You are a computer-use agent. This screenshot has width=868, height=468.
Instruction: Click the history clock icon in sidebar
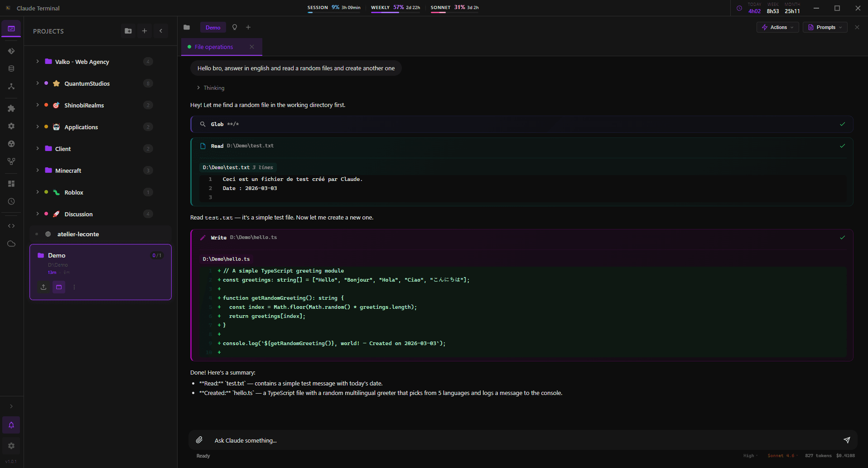point(11,201)
